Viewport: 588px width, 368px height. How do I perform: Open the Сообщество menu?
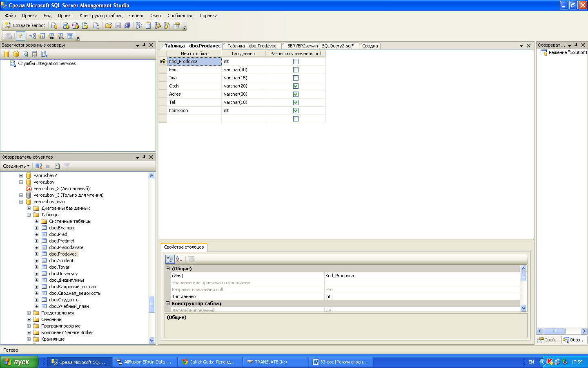[180, 16]
